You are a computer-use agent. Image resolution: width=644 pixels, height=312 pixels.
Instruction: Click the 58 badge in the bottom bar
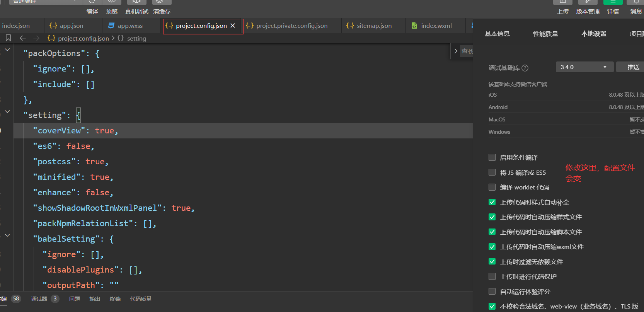click(16, 299)
